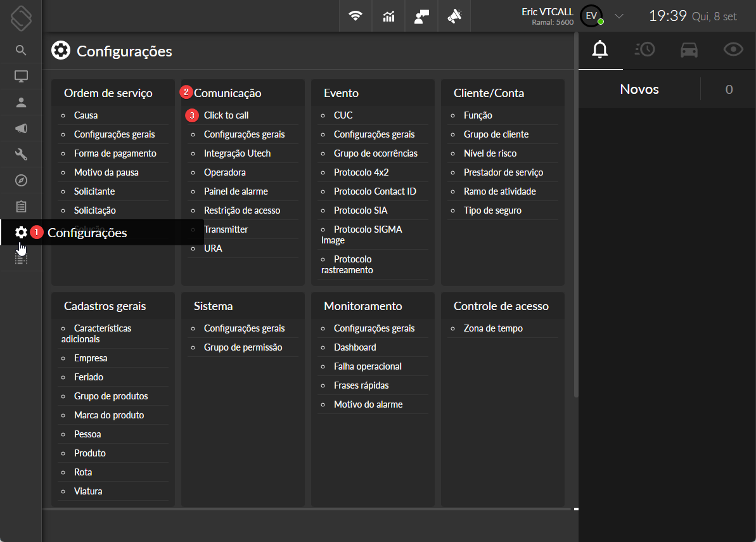Toggle the eye visibility tab
Screen dimensions: 756x542
tap(733, 49)
